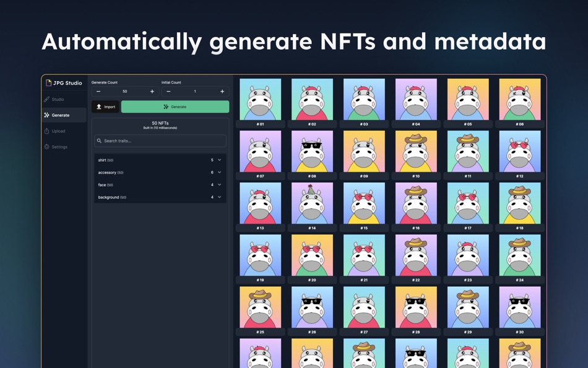Open the cowboy hat NFT #10

point(416,151)
